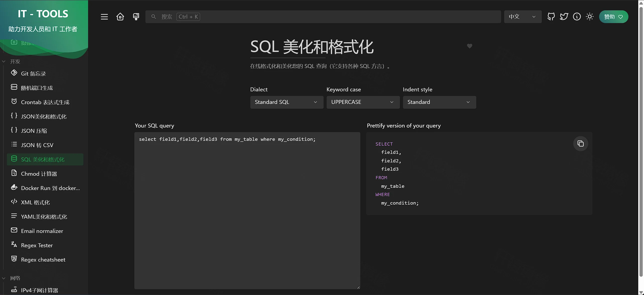Click the 赞助 sponsor button
The width and height of the screenshot is (644, 295).
[613, 17]
